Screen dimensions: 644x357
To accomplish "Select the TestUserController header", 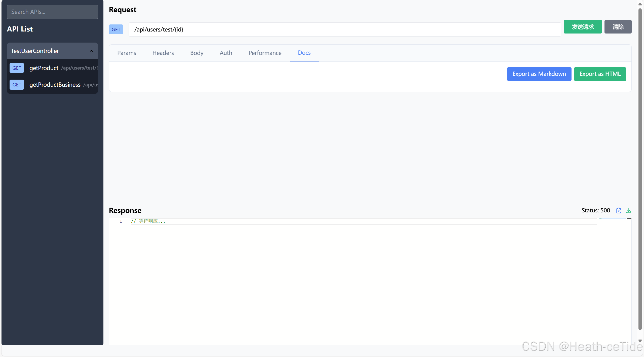I will (35, 51).
